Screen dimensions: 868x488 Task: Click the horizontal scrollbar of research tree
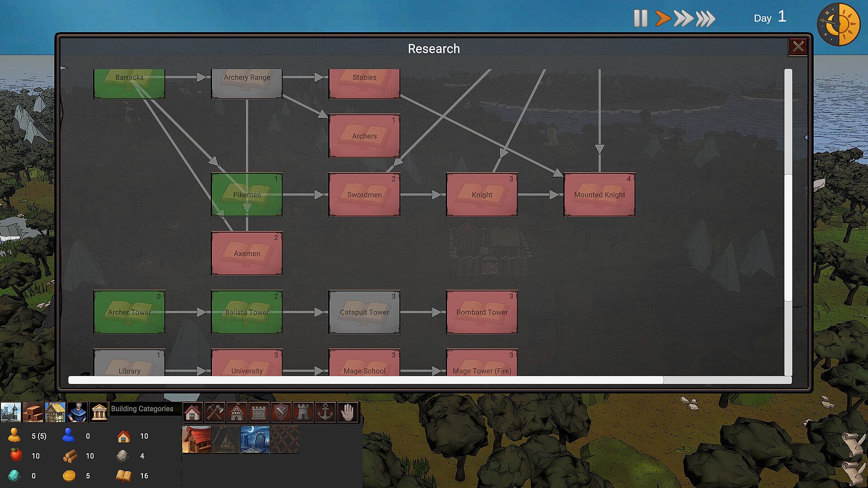click(x=365, y=380)
